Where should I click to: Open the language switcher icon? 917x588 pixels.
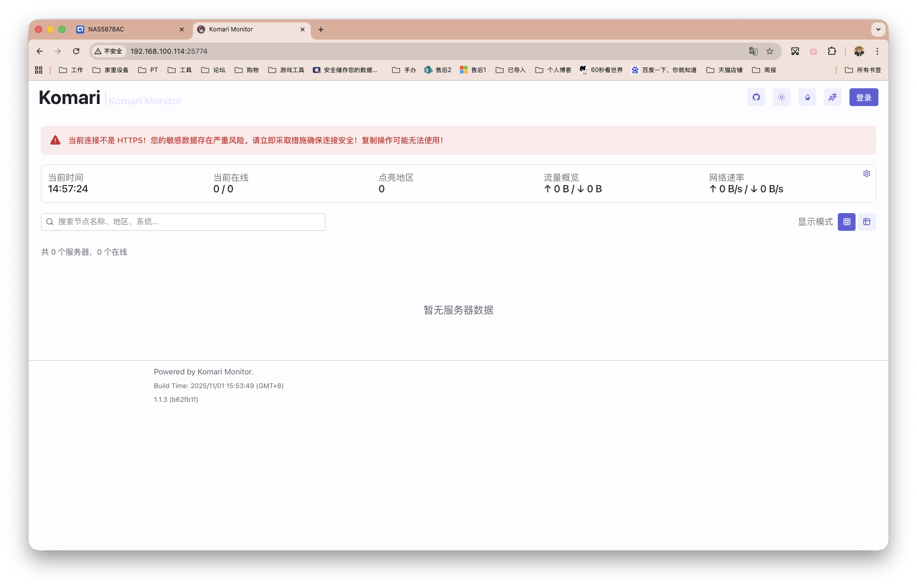[x=833, y=97]
